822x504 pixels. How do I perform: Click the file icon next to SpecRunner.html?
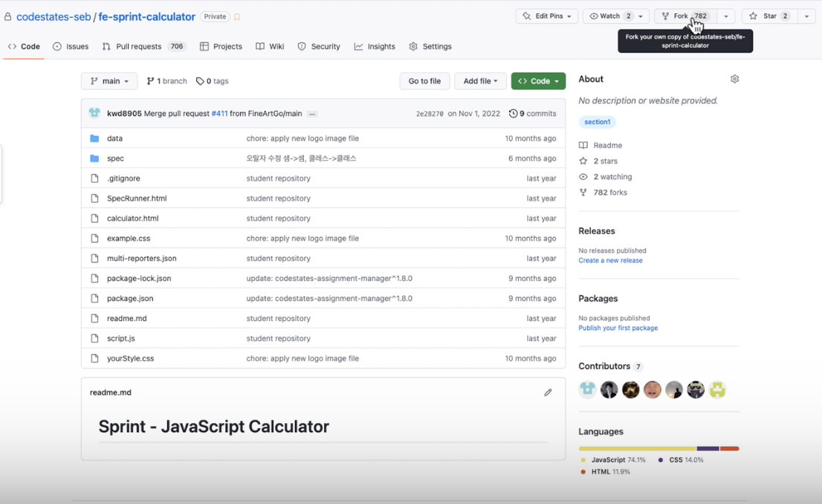pyautogui.click(x=94, y=198)
